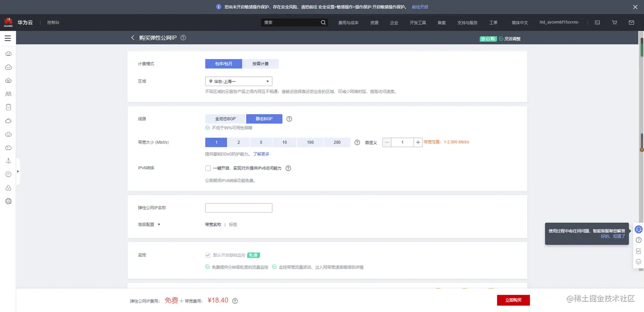644x312 pixels.
Task: Open the 简体中文 language menu
Action: coord(520,23)
